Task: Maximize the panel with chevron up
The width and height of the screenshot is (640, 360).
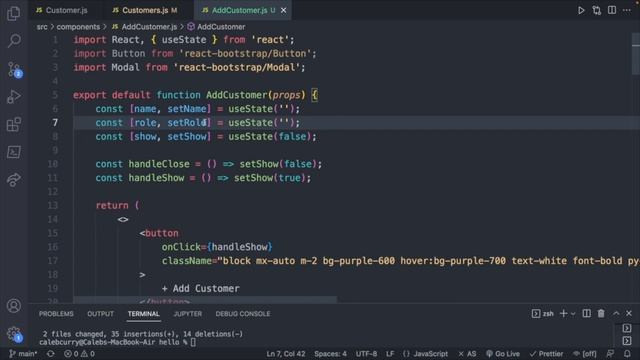Action: [616, 313]
